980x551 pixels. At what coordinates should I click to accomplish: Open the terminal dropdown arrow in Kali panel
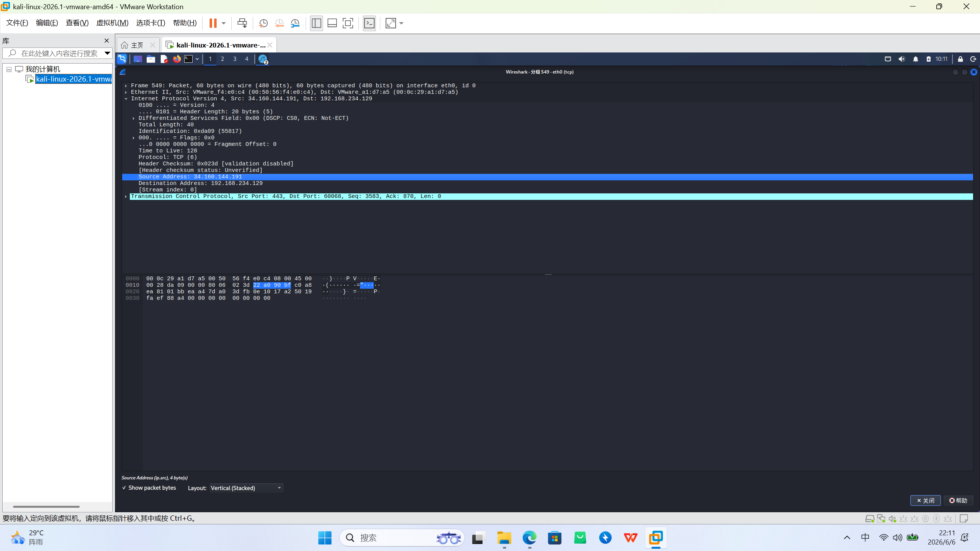pos(197,59)
